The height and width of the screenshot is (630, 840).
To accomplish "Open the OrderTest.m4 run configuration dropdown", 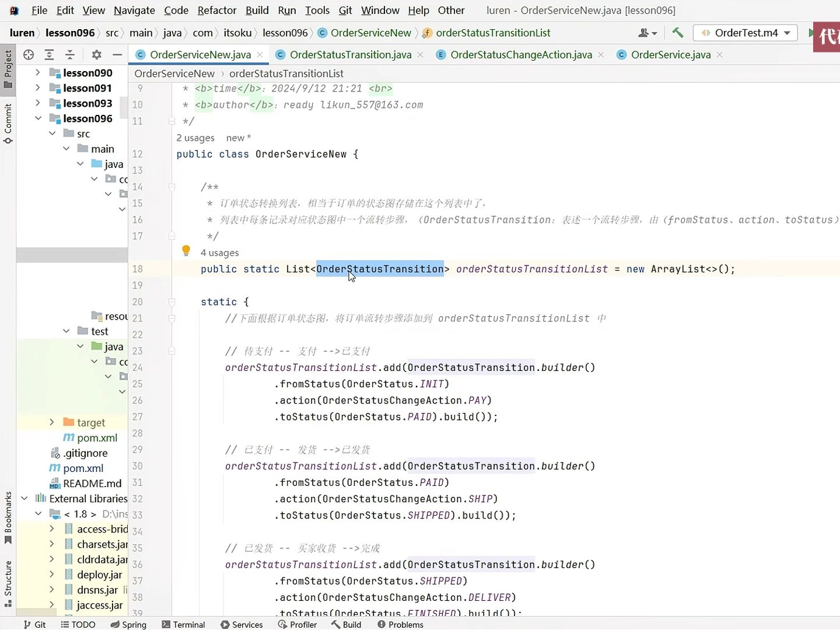I will coord(745,33).
